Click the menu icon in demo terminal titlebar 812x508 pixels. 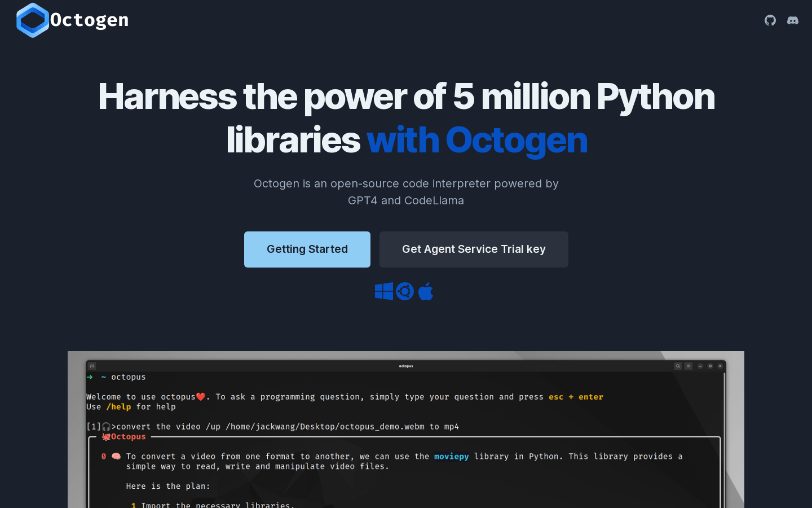tap(689, 366)
